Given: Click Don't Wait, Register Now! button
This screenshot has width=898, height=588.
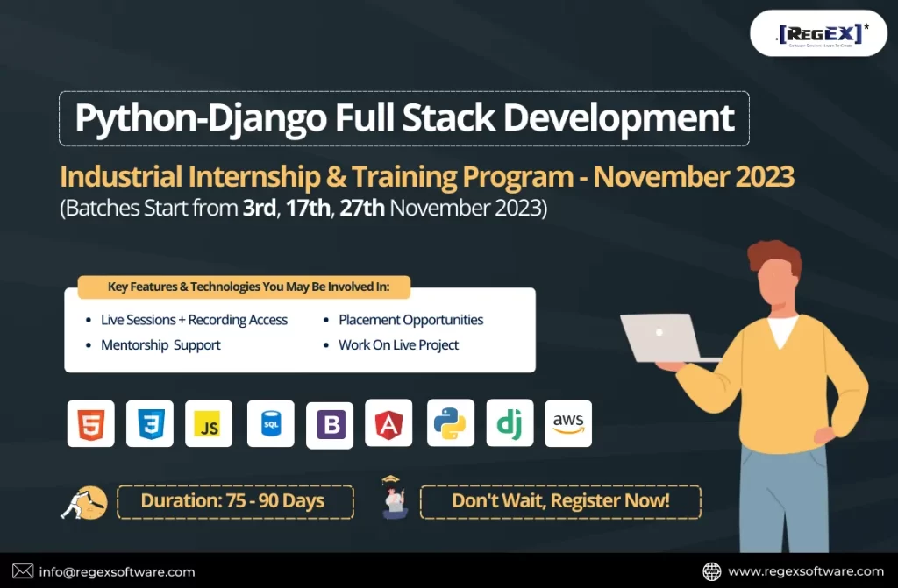Looking at the screenshot, I should click(x=560, y=502).
